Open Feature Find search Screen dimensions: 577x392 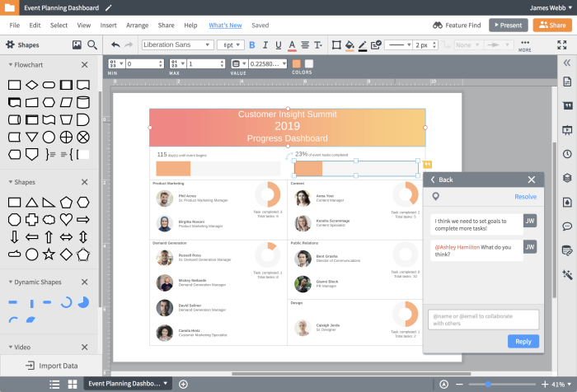coord(457,25)
